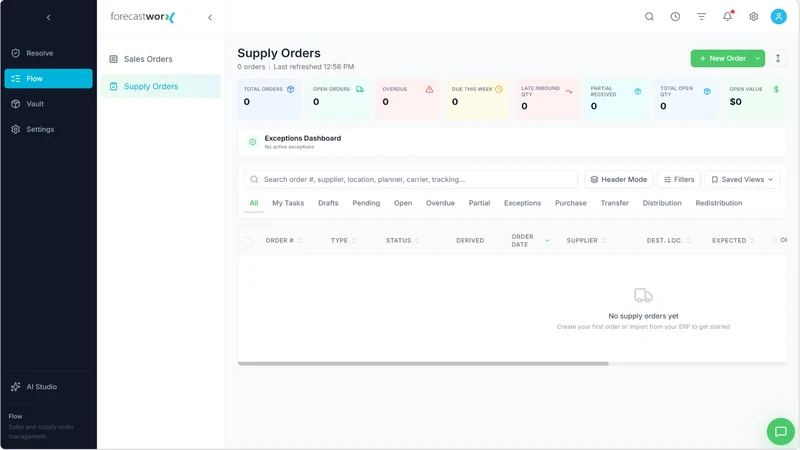800x450 pixels.
Task: Open the Flow module
Action: tap(48, 79)
